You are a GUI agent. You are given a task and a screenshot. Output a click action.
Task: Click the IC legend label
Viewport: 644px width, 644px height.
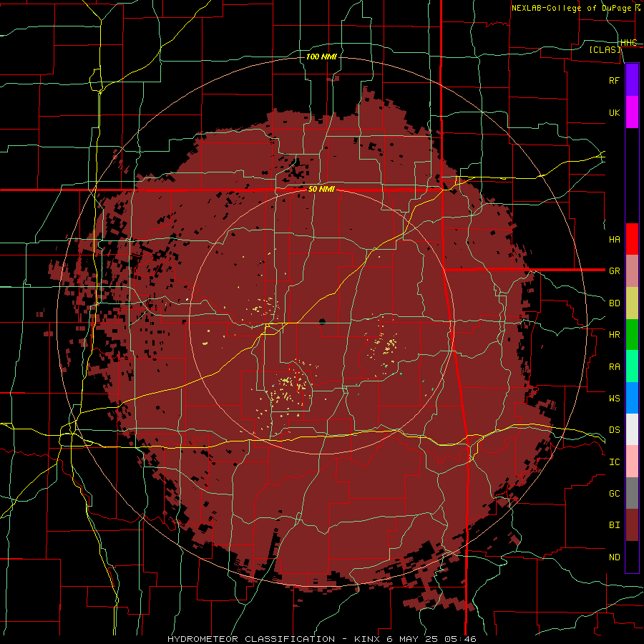tap(614, 462)
